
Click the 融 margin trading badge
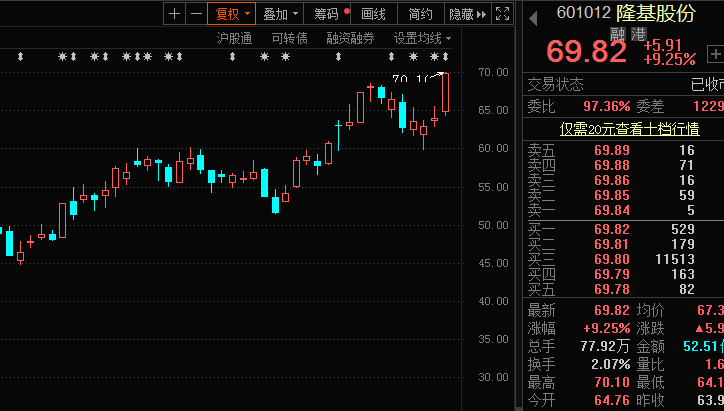click(617, 34)
